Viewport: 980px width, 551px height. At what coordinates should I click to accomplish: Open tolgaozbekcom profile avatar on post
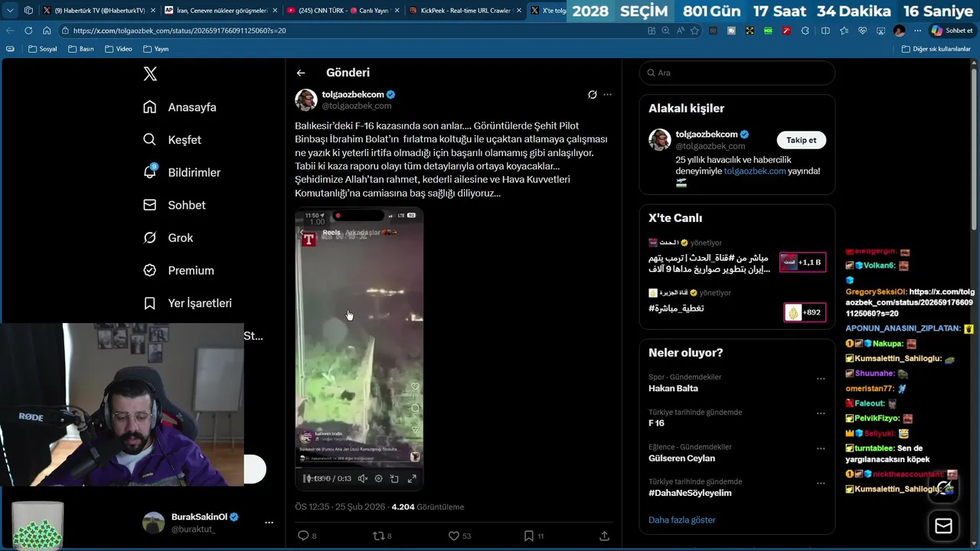(306, 100)
